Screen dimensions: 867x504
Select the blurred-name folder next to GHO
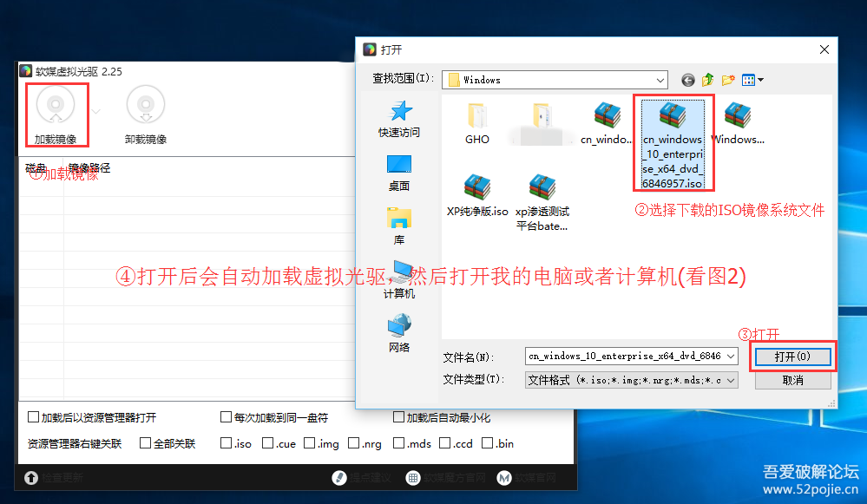[x=542, y=124]
